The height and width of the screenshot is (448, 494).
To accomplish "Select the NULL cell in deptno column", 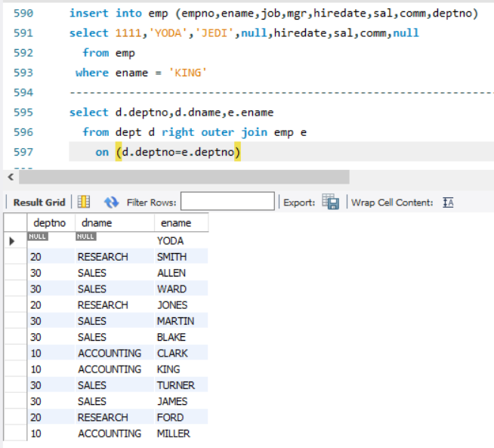I will (51, 241).
